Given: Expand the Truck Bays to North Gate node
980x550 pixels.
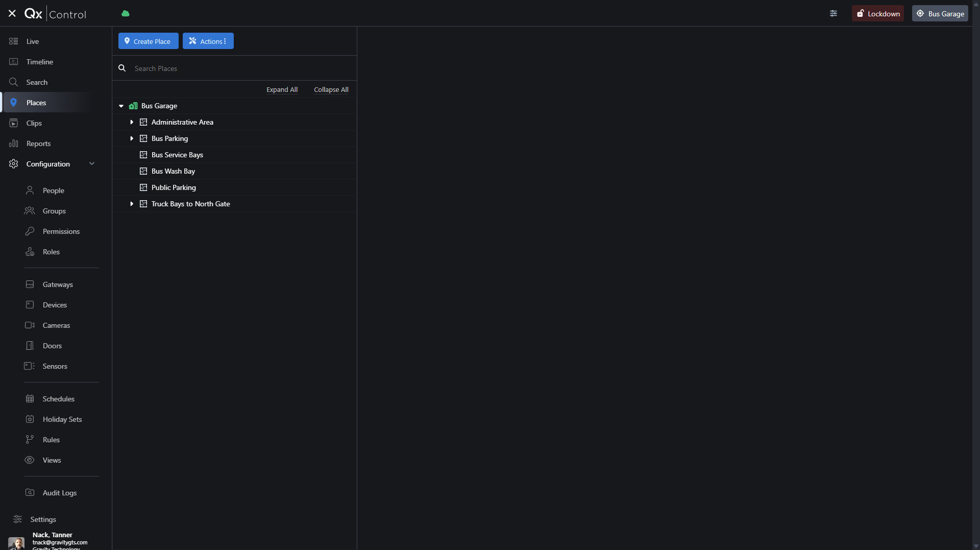Looking at the screenshot, I should [132, 204].
